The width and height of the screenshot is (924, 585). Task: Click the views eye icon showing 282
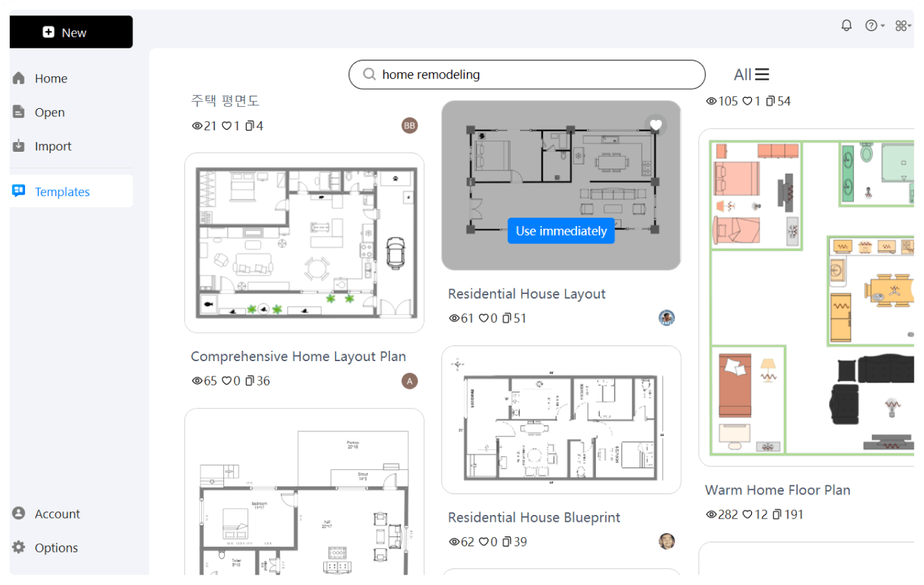click(711, 515)
